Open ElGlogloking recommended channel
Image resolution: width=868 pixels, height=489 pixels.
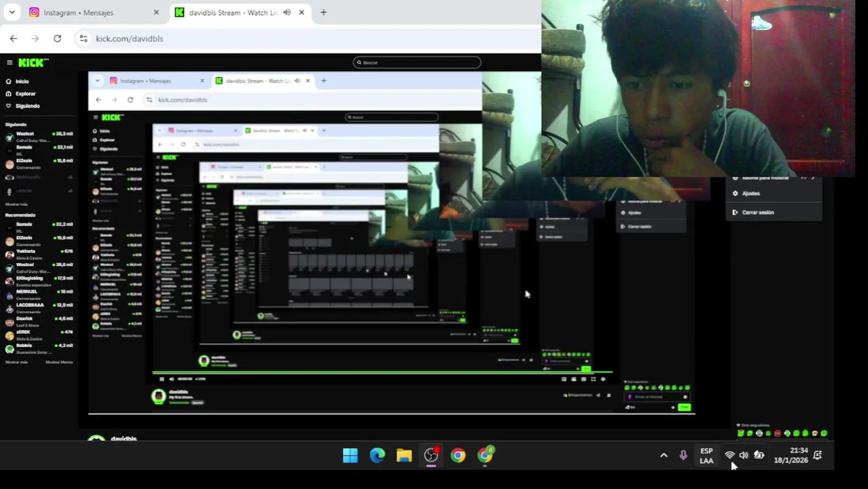39,281
